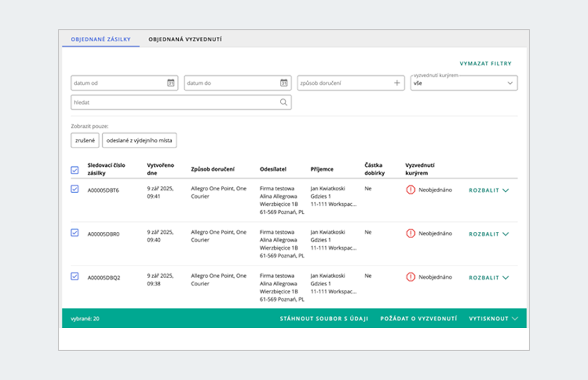Click warning icon for shipment A00005DBR0
The height and width of the screenshot is (380, 588).
(411, 234)
